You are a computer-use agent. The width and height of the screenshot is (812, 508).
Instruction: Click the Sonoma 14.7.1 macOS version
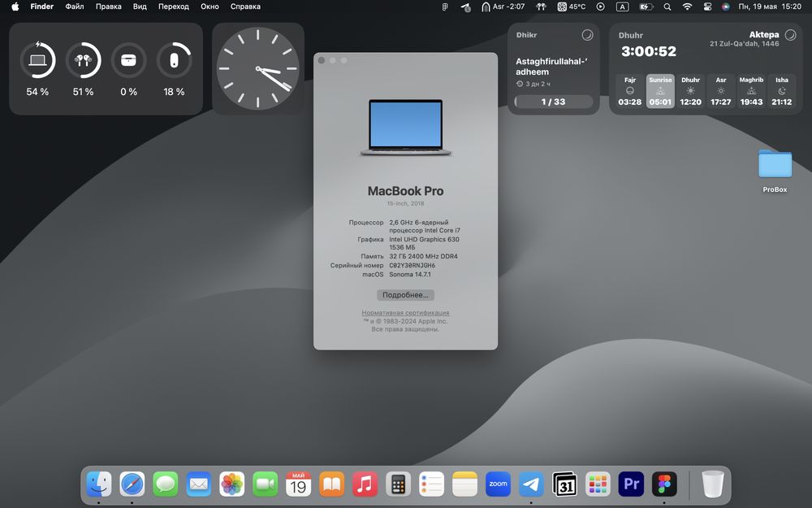(x=410, y=274)
